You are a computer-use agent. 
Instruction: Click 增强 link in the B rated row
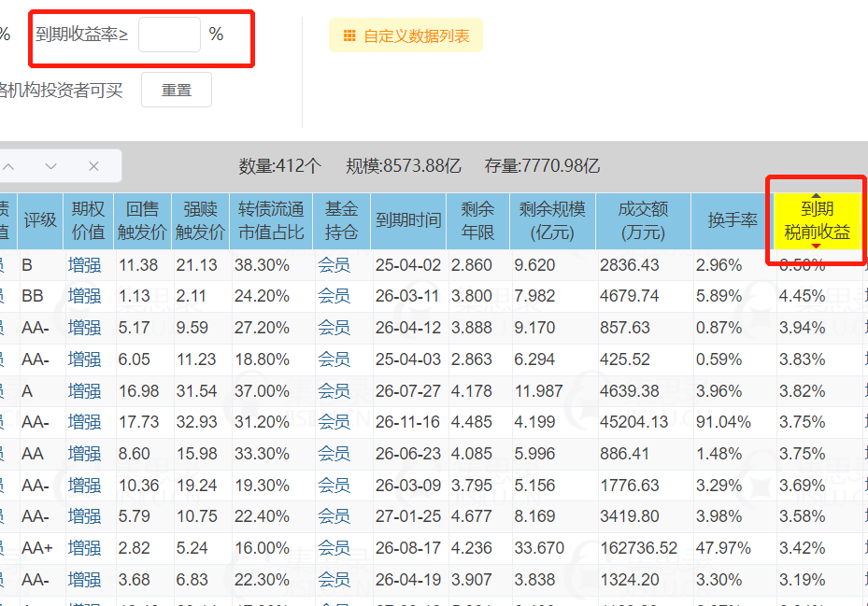pos(85,265)
